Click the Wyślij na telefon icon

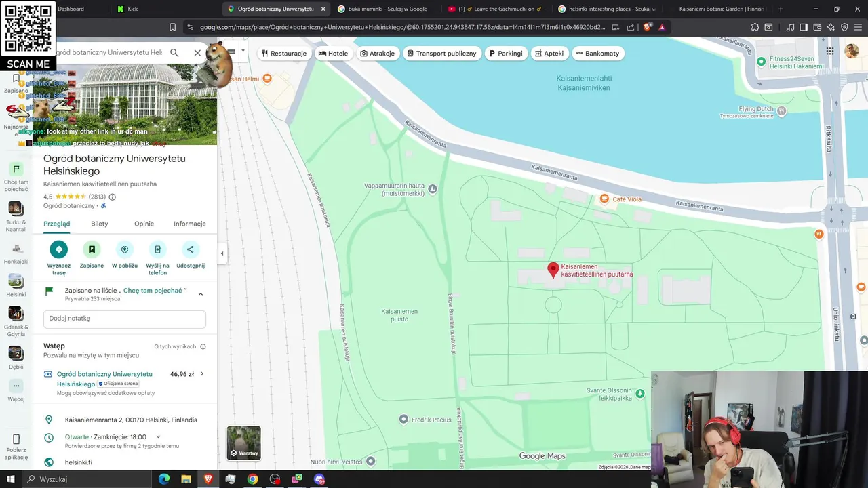click(157, 249)
